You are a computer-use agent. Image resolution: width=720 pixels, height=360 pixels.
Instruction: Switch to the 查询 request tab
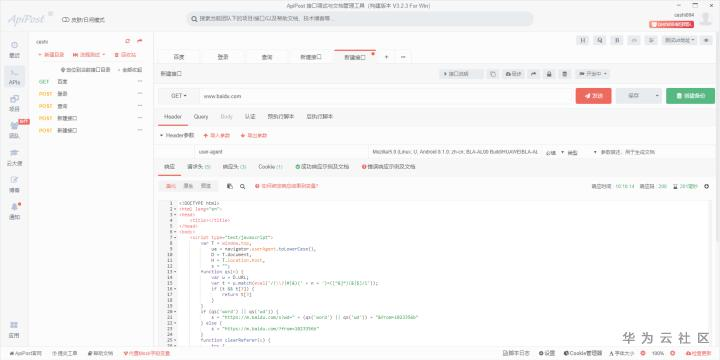(x=267, y=57)
